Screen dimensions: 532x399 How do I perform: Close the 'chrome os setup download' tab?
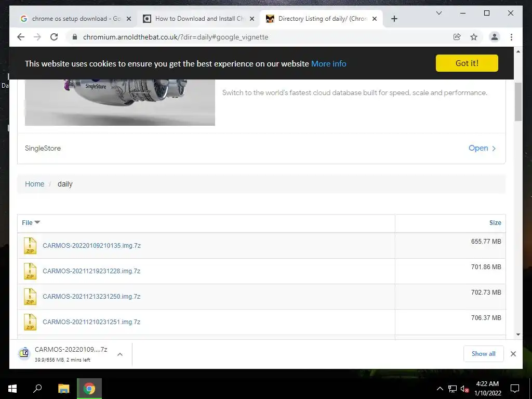[129, 19]
